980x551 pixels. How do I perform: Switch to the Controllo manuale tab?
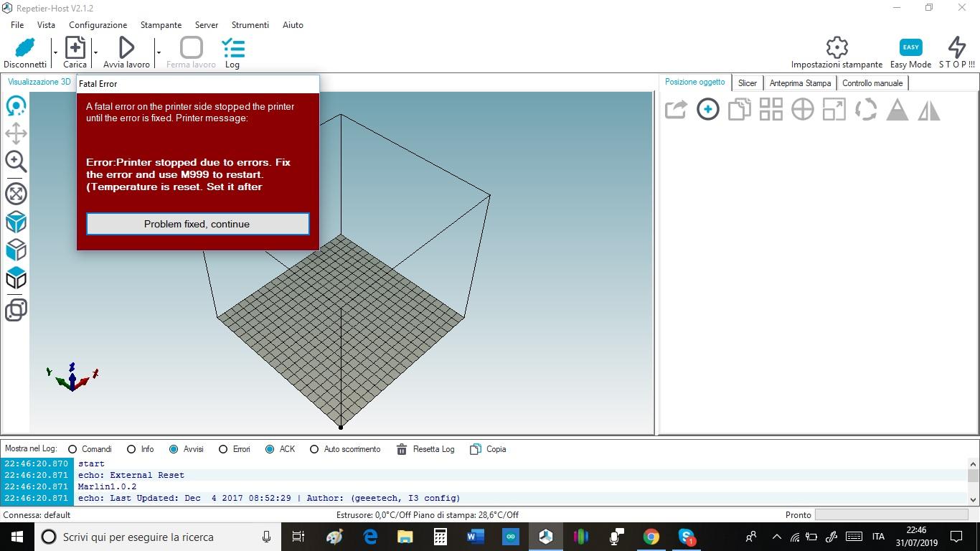[872, 83]
